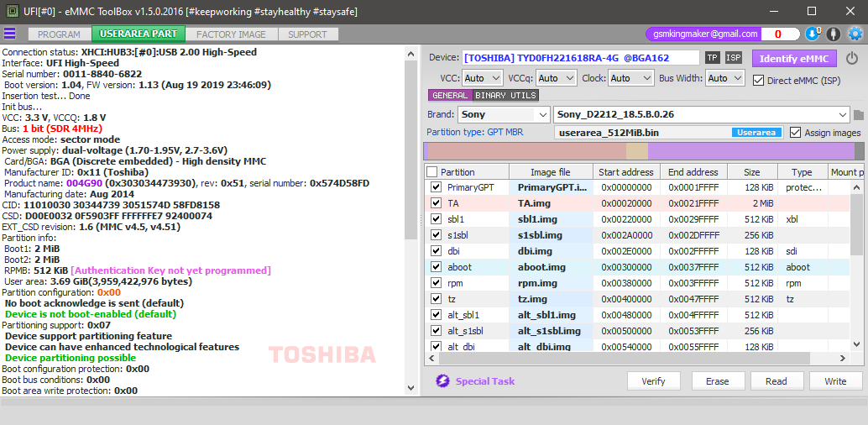Image resolution: width=868 pixels, height=425 pixels.
Task: Click the Special Task lightning icon
Action: (442, 381)
